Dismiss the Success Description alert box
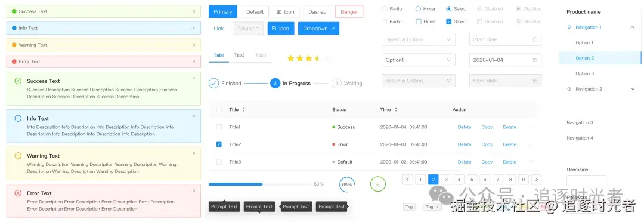Viewport: 644px width, 222px height. click(x=194, y=78)
